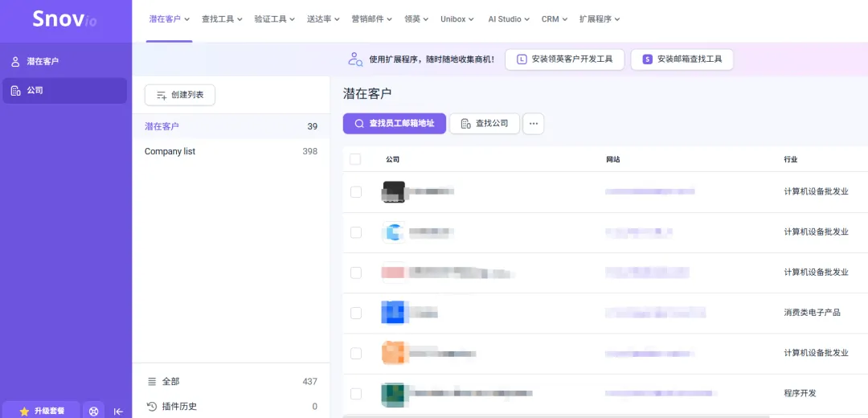The width and height of the screenshot is (868, 418).
Task: Check the second company row checkbox
Action: (x=356, y=232)
